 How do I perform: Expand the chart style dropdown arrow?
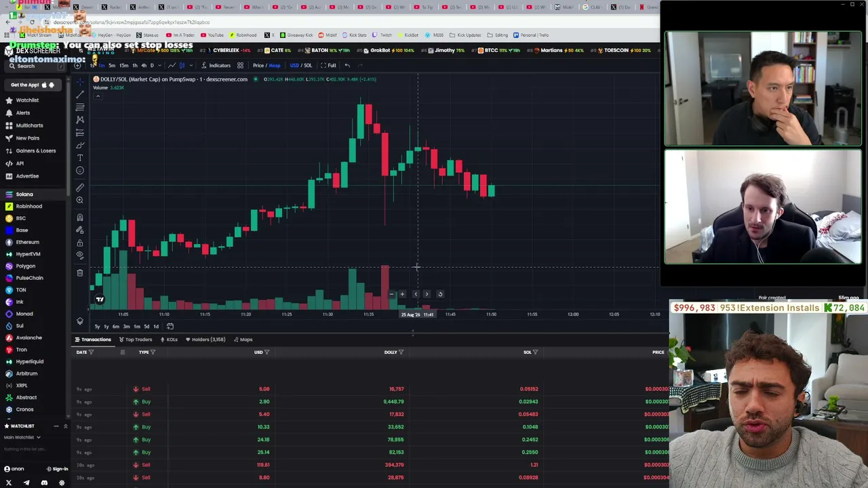click(x=191, y=65)
